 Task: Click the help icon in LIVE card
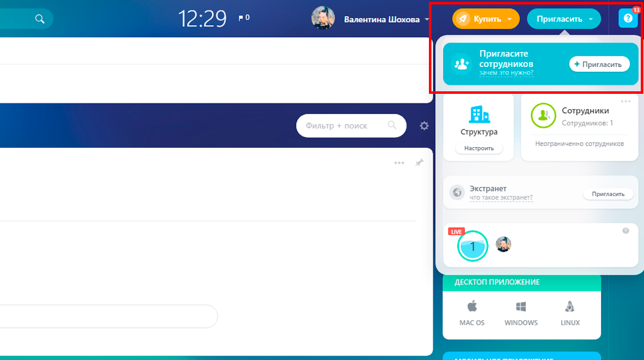coord(625,231)
